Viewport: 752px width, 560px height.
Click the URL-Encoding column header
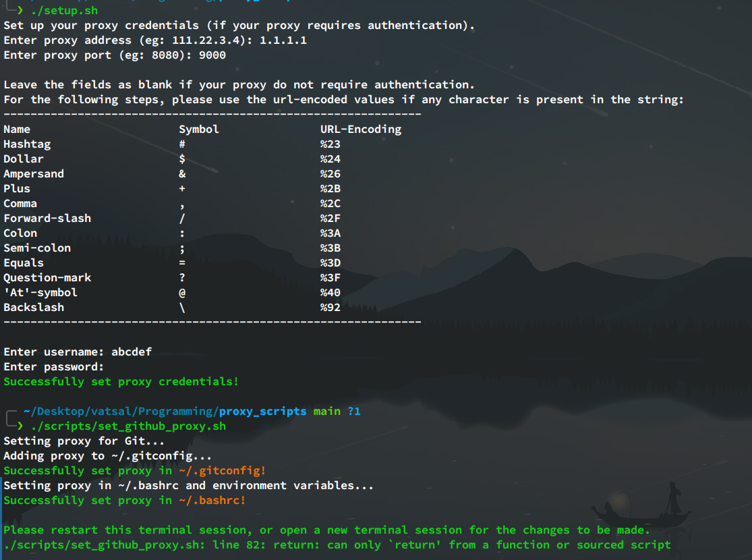tap(361, 129)
